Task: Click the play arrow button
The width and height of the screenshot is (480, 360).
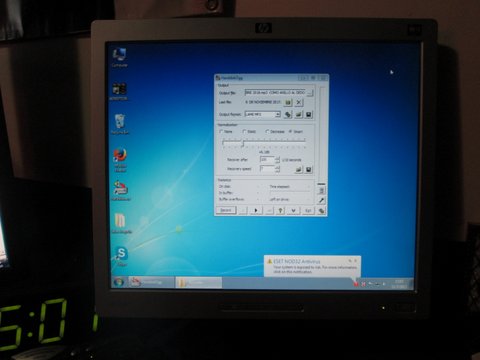Action: [256, 210]
